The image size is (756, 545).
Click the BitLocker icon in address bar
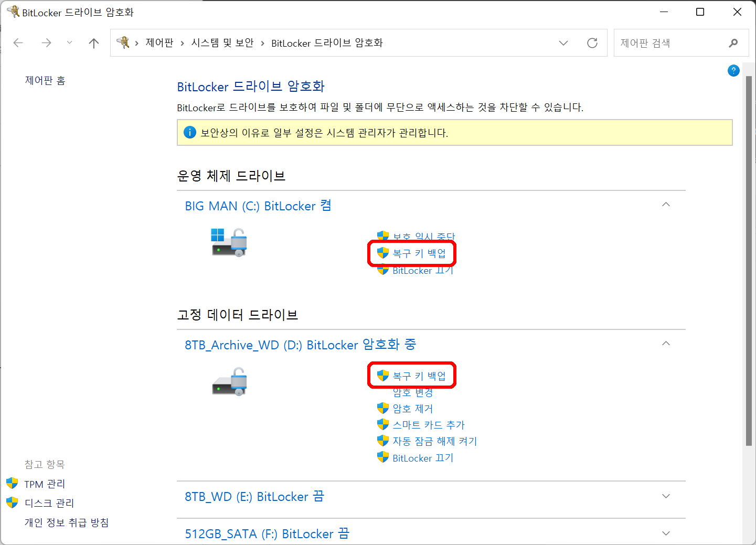[x=123, y=42]
